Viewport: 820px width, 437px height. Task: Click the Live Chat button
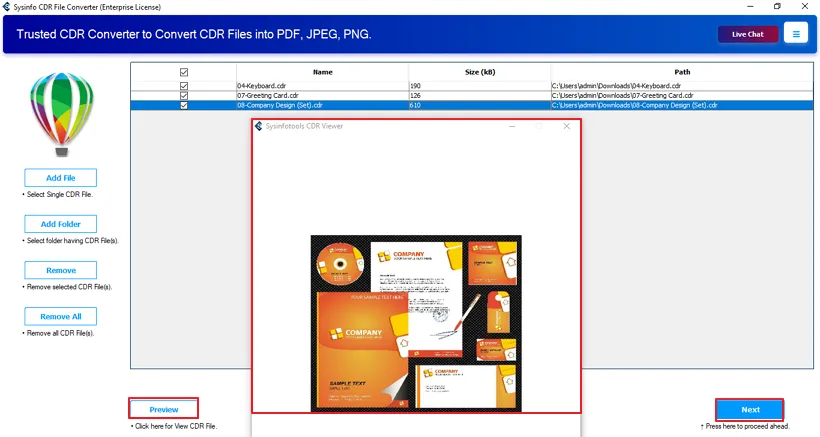pyautogui.click(x=748, y=34)
